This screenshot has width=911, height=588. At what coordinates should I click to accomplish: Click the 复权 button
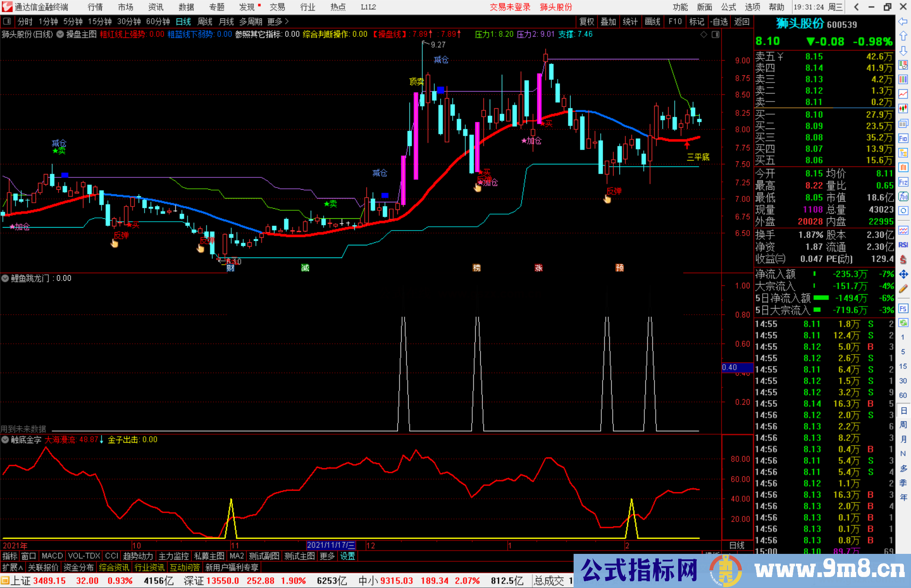[586, 21]
